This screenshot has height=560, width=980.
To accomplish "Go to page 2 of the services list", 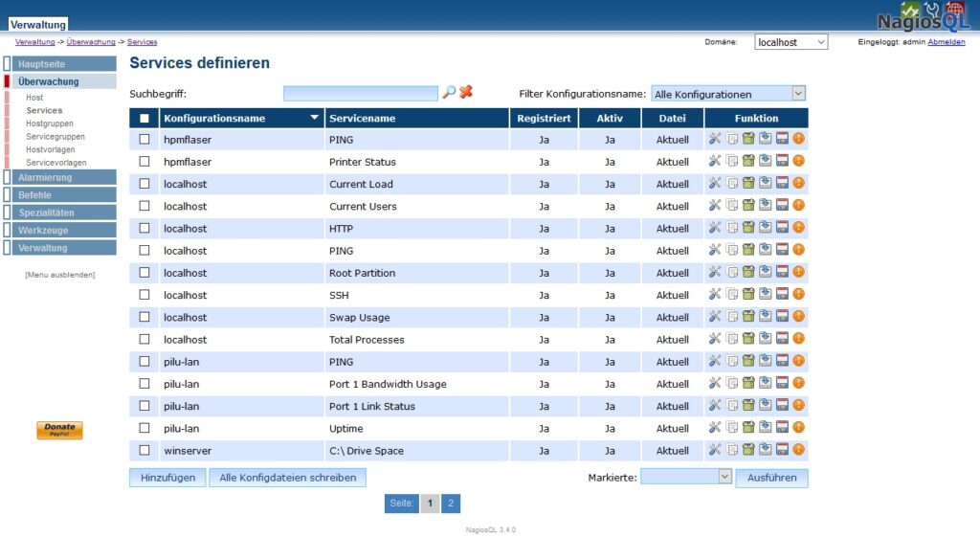I will 450,503.
